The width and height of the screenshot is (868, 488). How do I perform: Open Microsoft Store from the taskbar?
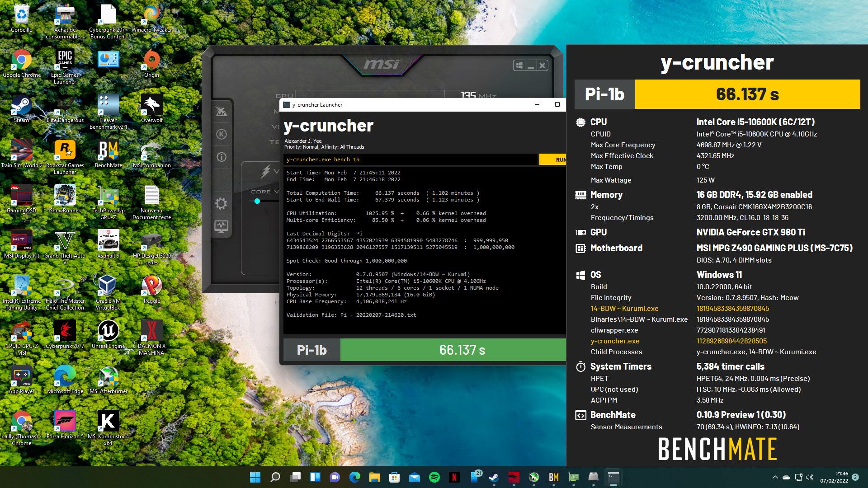(x=394, y=477)
